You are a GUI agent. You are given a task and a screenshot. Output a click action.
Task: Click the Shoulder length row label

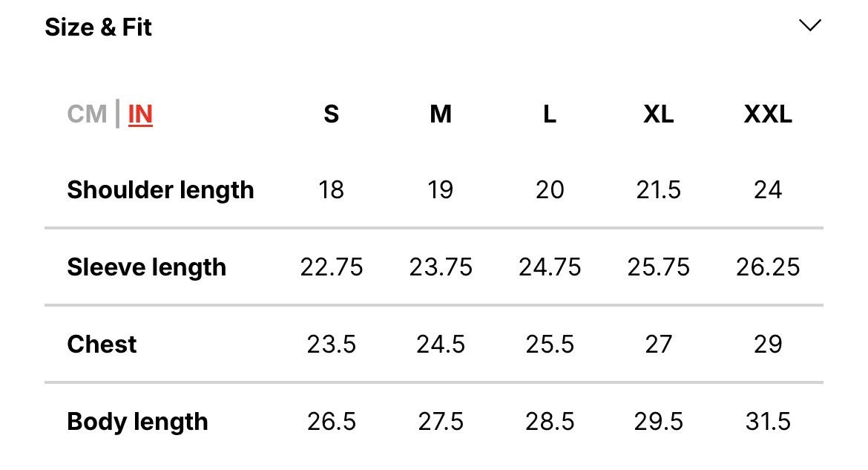160,190
